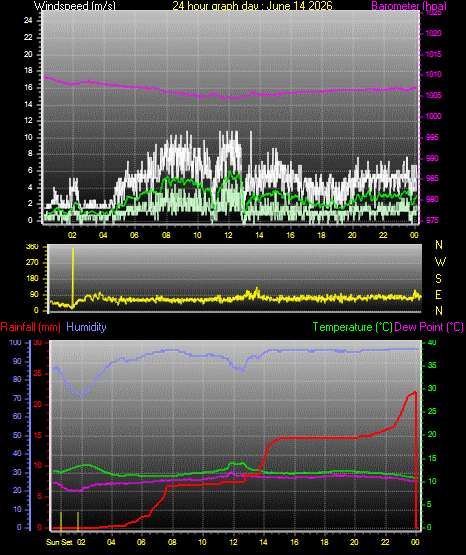Click the Sun Set label on time axis
Image resolution: width=466 pixels, height=555 pixels.
click(59, 542)
